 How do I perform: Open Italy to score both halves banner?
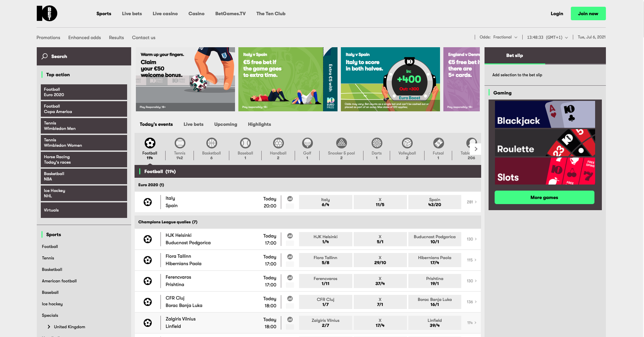[390, 79]
